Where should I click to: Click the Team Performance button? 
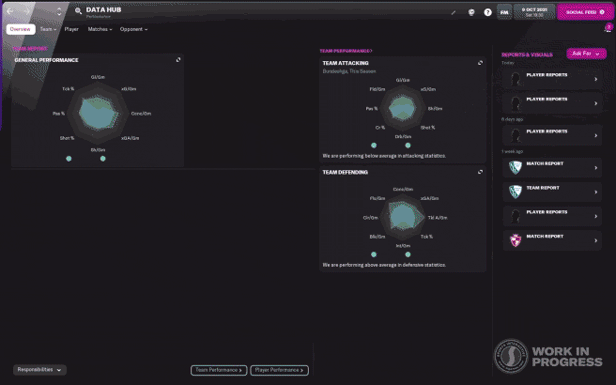pyautogui.click(x=219, y=370)
